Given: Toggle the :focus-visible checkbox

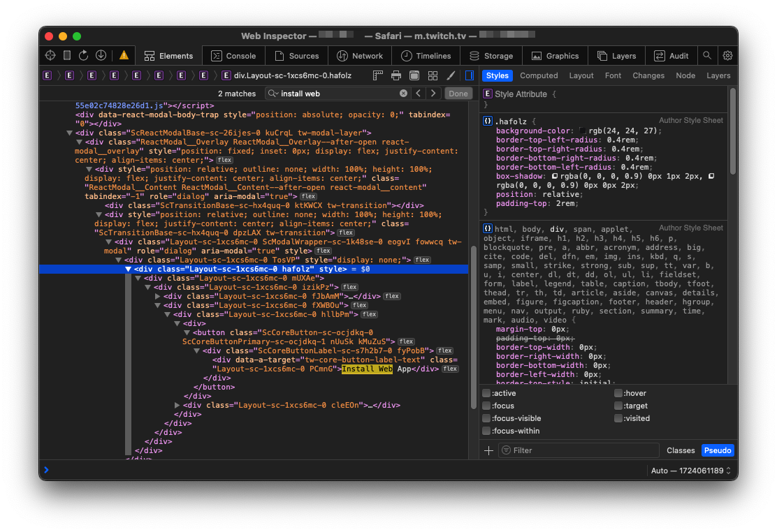Looking at the screenshot, I should (486, 418).
